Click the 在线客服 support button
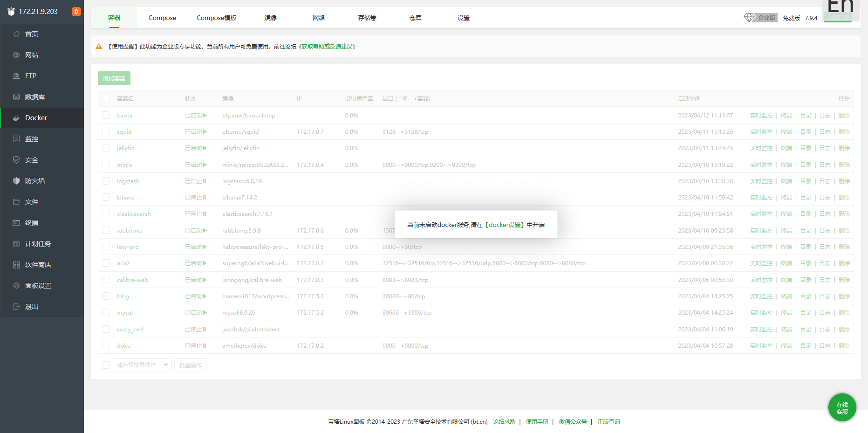The height and width of the screenshot is (433, 868). (842, 407)
